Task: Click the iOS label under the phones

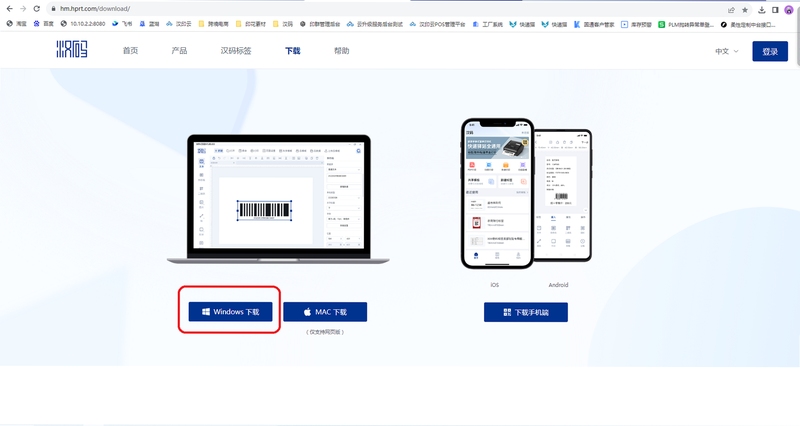Action: tap(494, 285)
